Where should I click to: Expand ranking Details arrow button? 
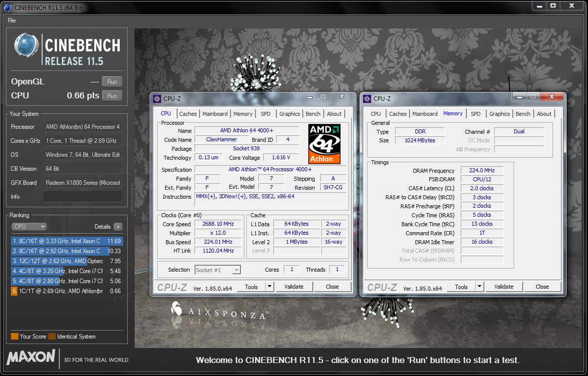118,227
